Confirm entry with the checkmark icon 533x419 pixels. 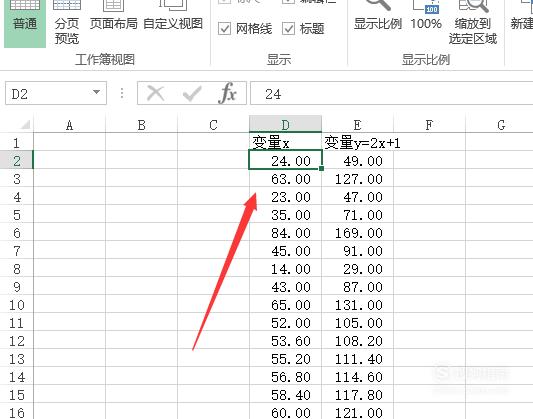[192, 93]
